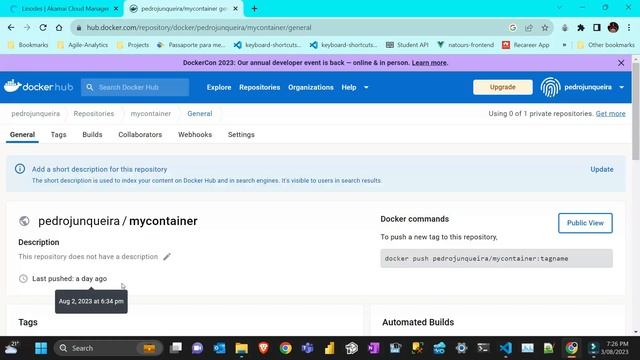Screen dimensions: 640x360
Task: Open the Recareer App bookmark
Action: pyautogui.click(x=526, y=45)
